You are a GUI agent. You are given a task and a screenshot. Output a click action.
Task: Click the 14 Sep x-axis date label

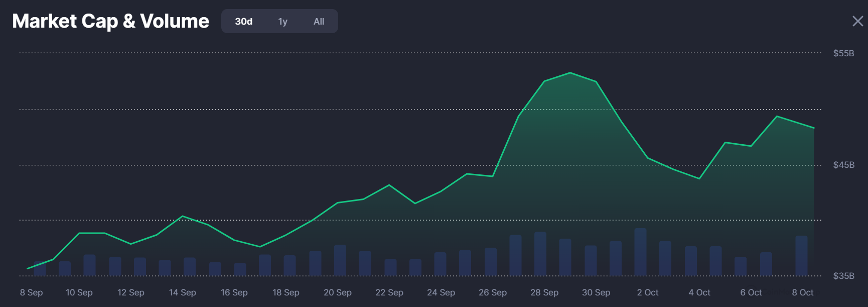[x=183, y=292]
